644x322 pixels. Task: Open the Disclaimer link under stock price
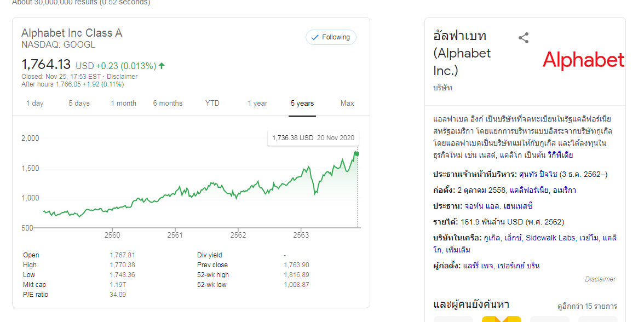coord(122,77)
